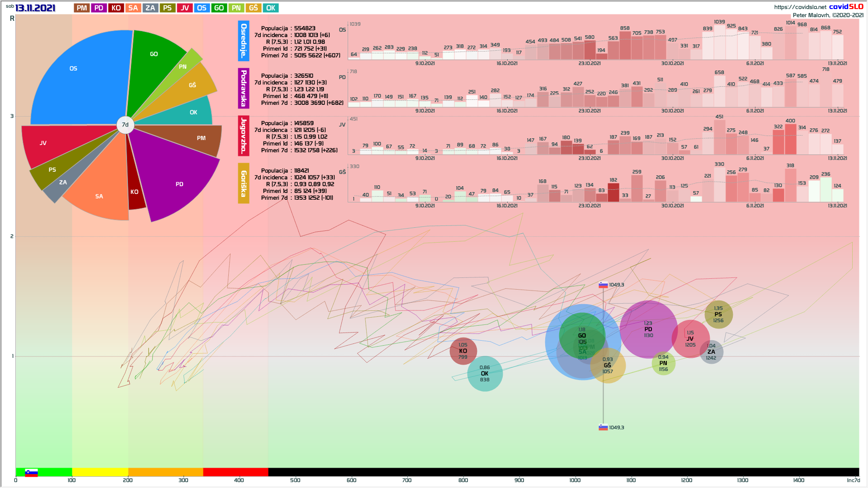
Task: Click the covidSLO logo in top right
Action: point(846,6)
